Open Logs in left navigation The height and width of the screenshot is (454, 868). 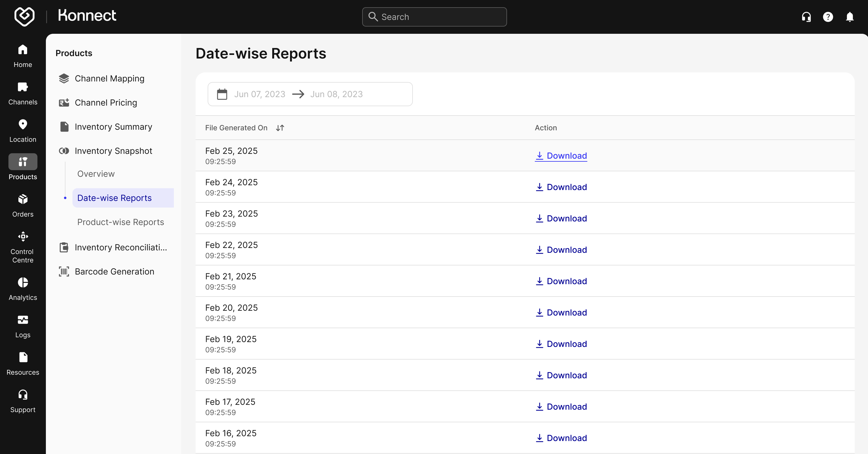pos(23,326)
